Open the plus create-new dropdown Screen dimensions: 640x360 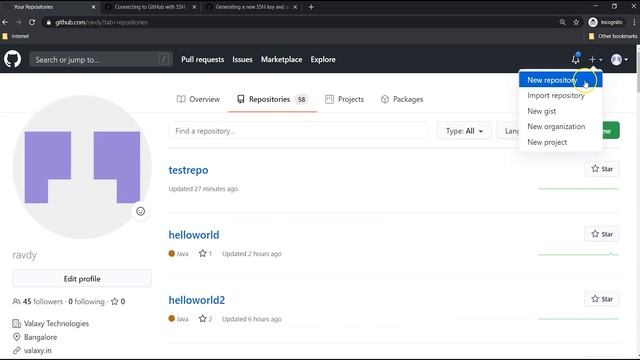[x=595, y=60]
